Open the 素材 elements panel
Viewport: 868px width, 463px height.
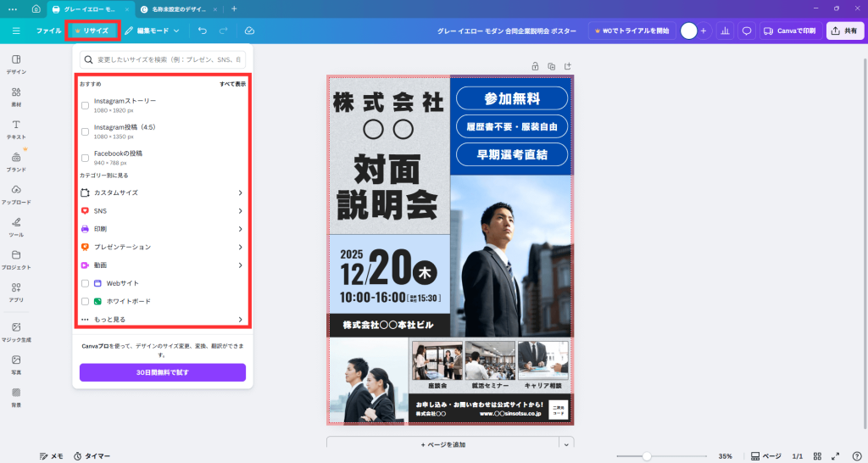tap(16, 96)
